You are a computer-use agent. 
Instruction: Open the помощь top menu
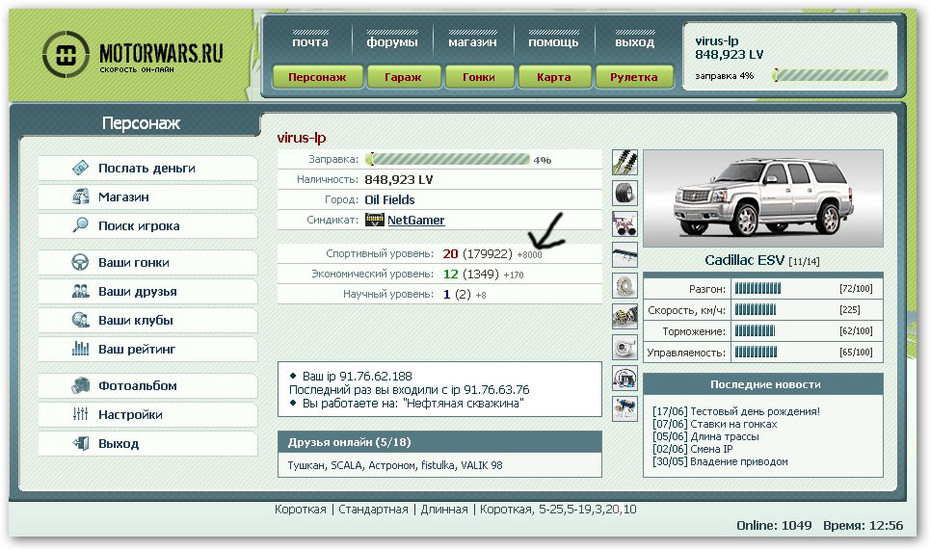tap(553, 42)
